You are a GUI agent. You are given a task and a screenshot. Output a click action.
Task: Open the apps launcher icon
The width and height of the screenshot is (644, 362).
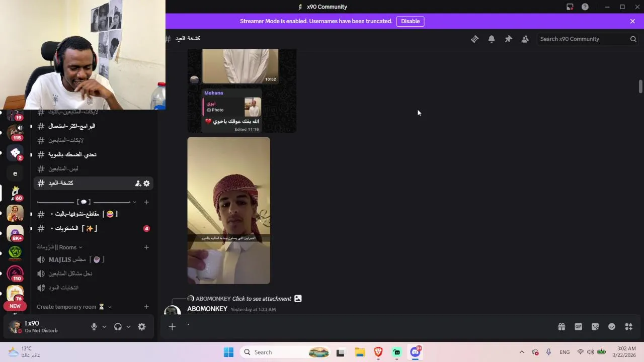click(628, 327)
